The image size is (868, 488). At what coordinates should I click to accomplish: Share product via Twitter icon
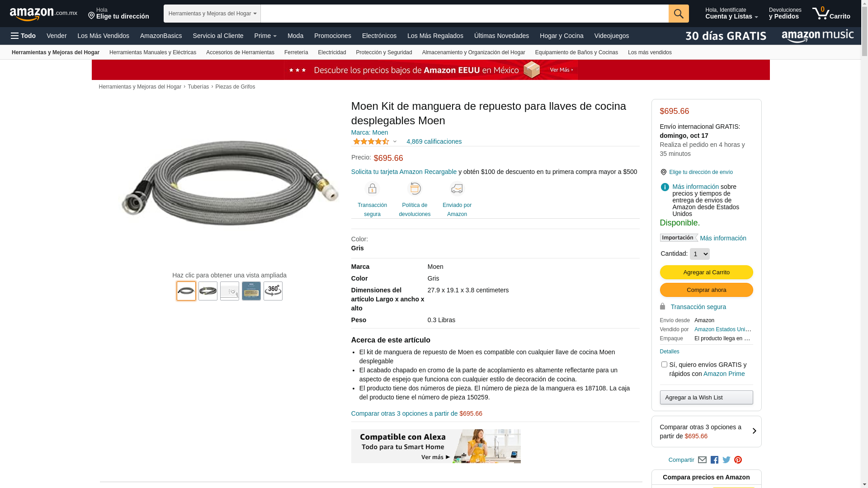click(726, 460)
